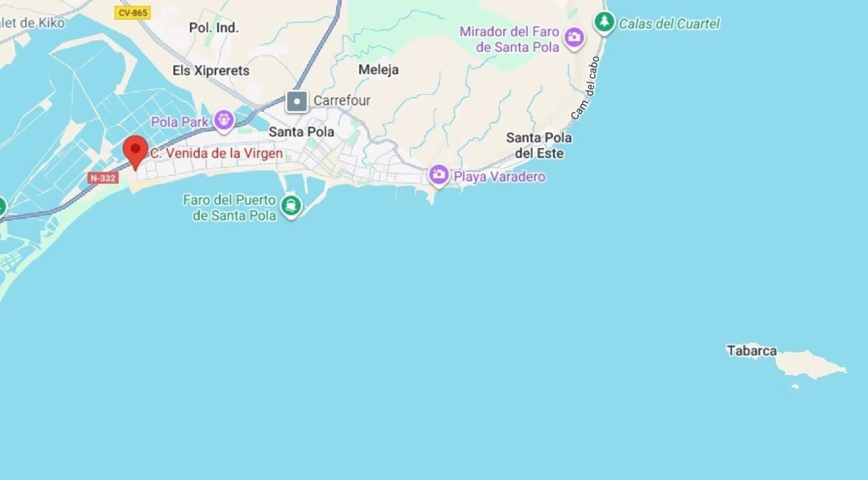
Task: Click the Els Xiprerets neighborhood label
Action: (x=211, y=70)
